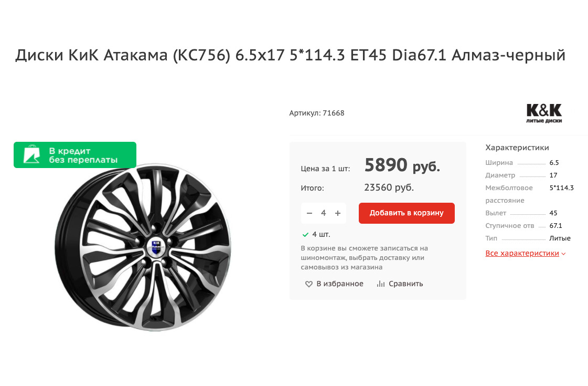Expand the chevron beside "Все характеристики"

pyautogui.click(x=564, y=254)
